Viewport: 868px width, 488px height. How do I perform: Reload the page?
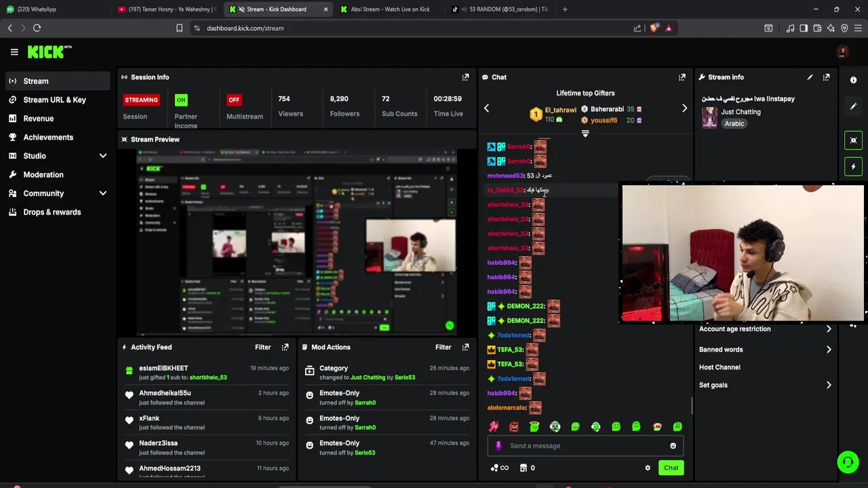pos(37,28)
